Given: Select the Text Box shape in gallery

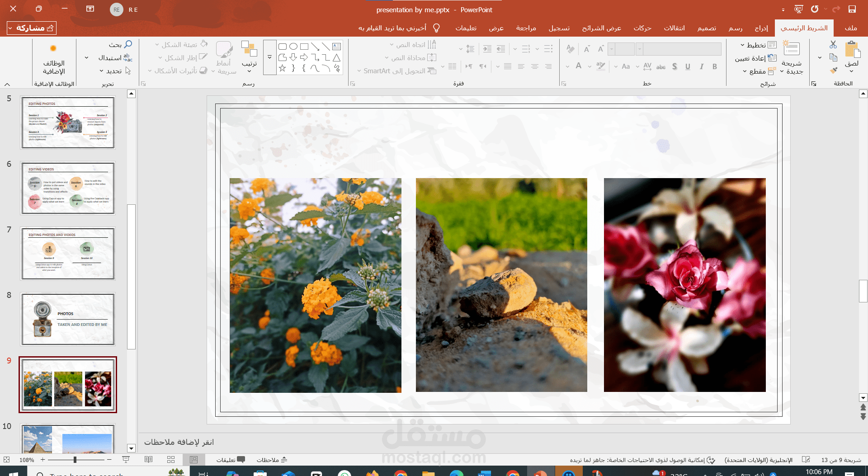Looking at the screenshot, I should point(336,46).
